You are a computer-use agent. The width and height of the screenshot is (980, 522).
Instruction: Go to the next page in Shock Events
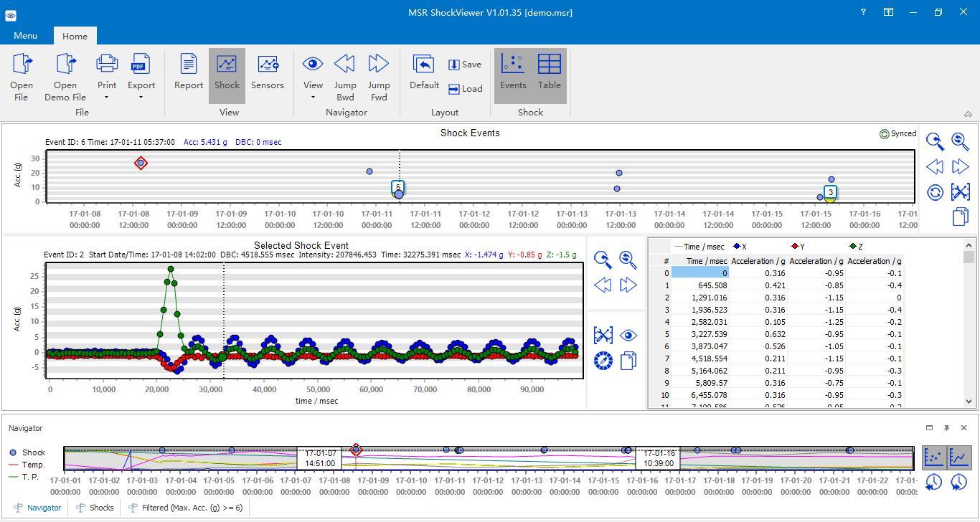click(x=960, y=166)
